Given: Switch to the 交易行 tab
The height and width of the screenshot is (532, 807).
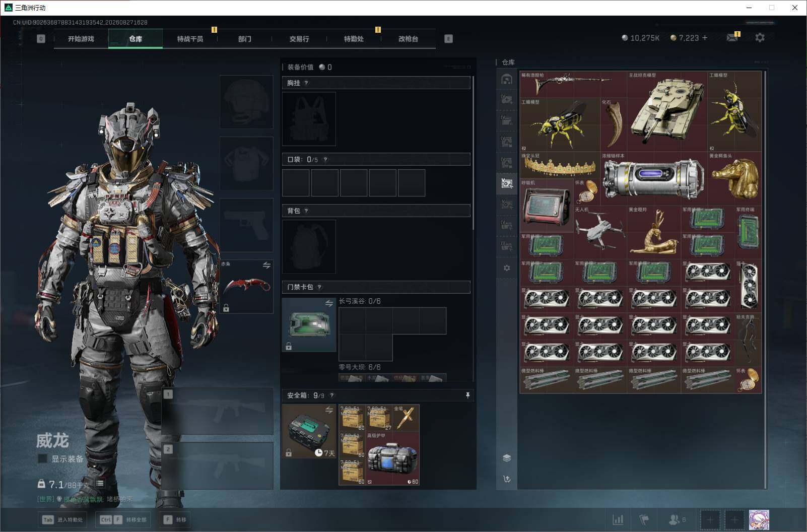Looking at the screenshot, I should point(299,39).
